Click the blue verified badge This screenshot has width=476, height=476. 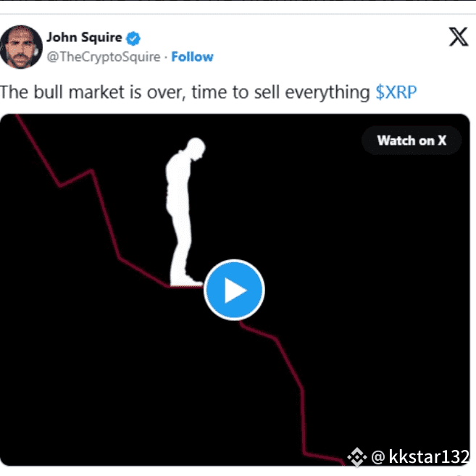coord(133,38)
